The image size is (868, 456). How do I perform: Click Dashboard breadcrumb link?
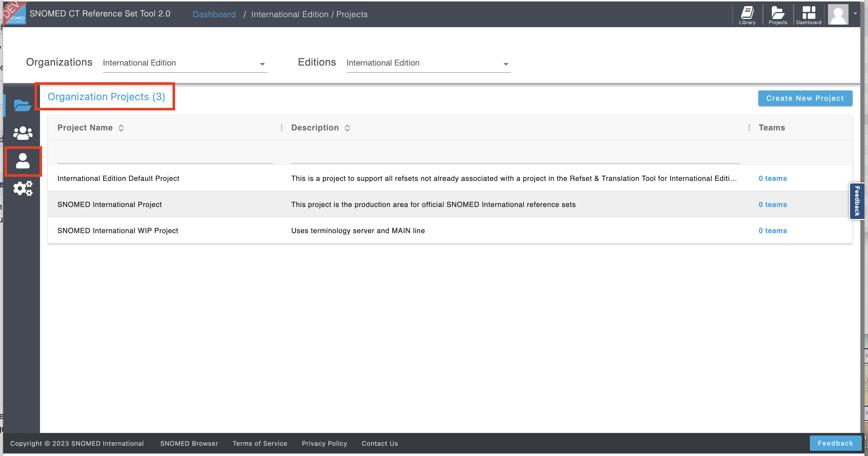(214, 14)
